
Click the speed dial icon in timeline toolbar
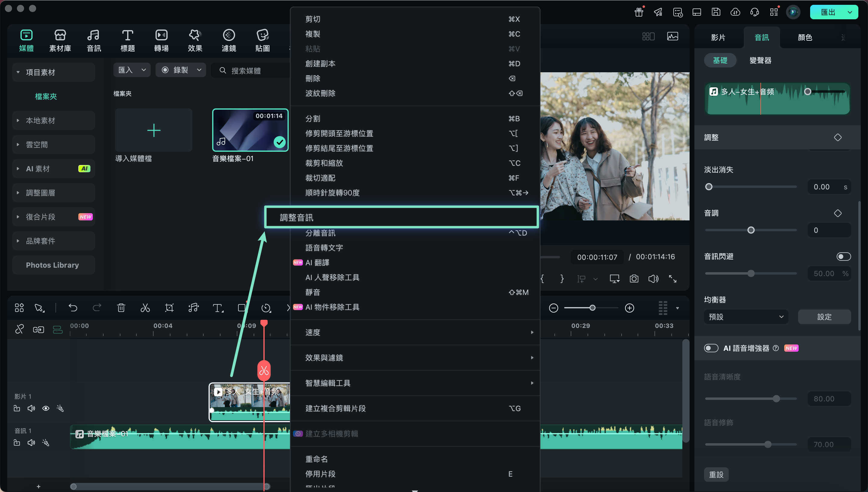point(266,308)
